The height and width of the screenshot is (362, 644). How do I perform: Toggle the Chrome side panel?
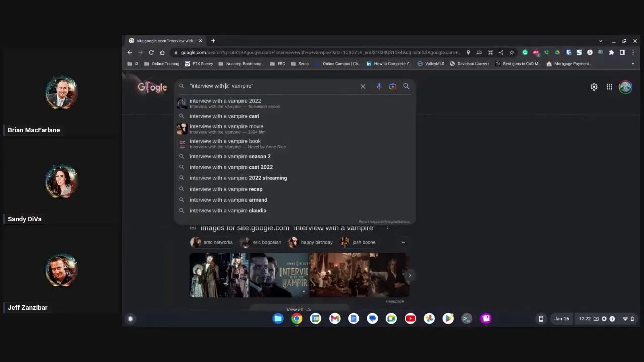pyautogui.click(x=622, y=52)
